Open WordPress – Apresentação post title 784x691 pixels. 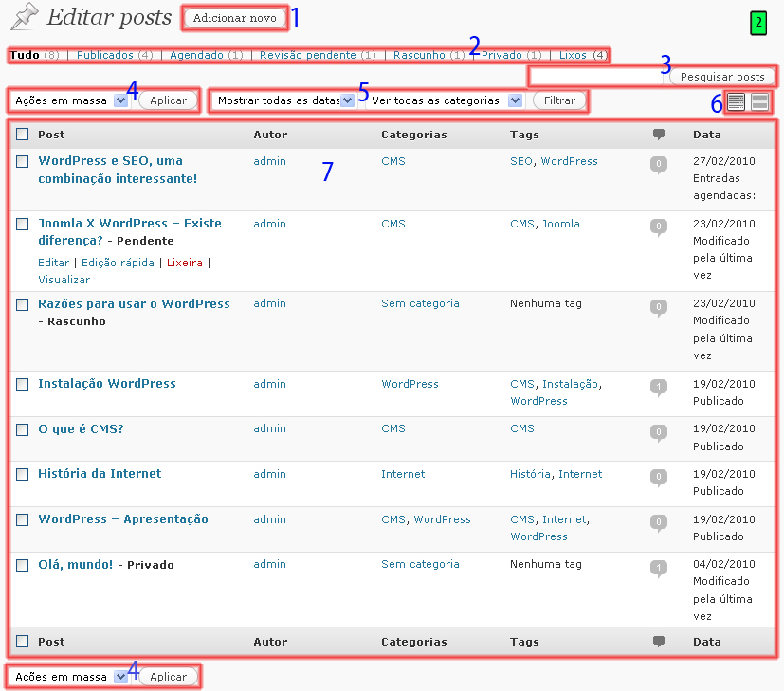point(123,519)
